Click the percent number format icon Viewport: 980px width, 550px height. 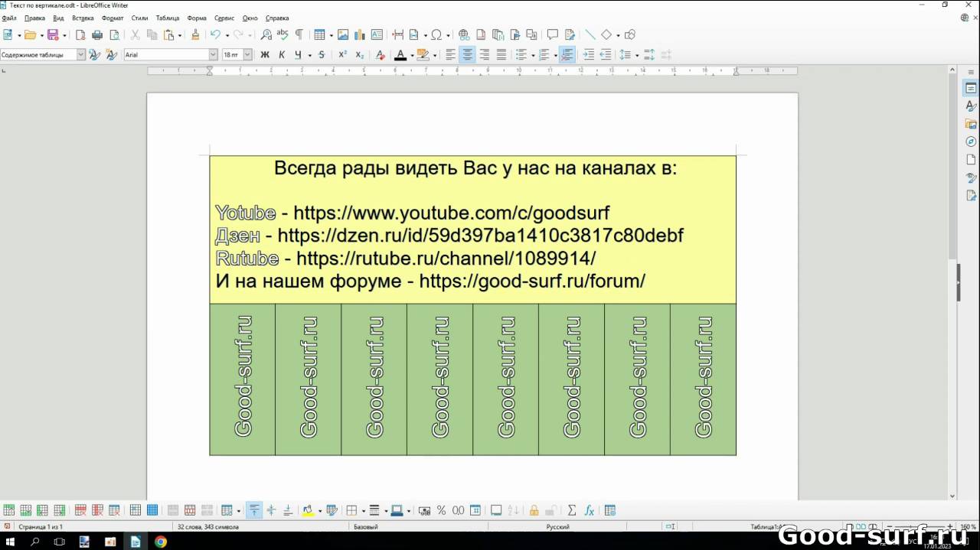pos(441,510)
